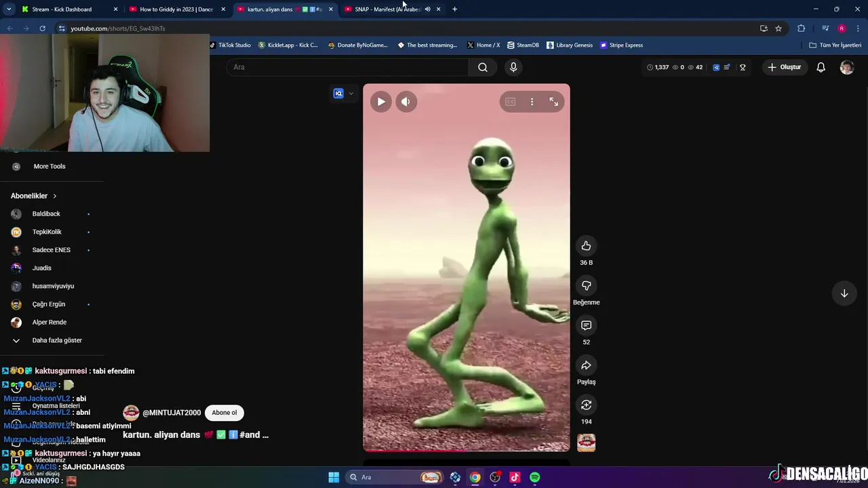
Task: Mute the SNAP tab audio icon
Action: click(427, 9)
